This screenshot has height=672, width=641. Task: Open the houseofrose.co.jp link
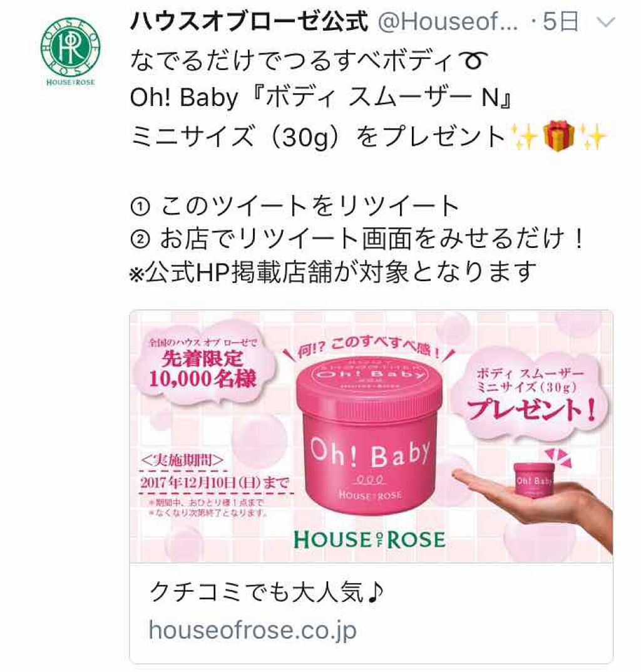tap(252, 630)
